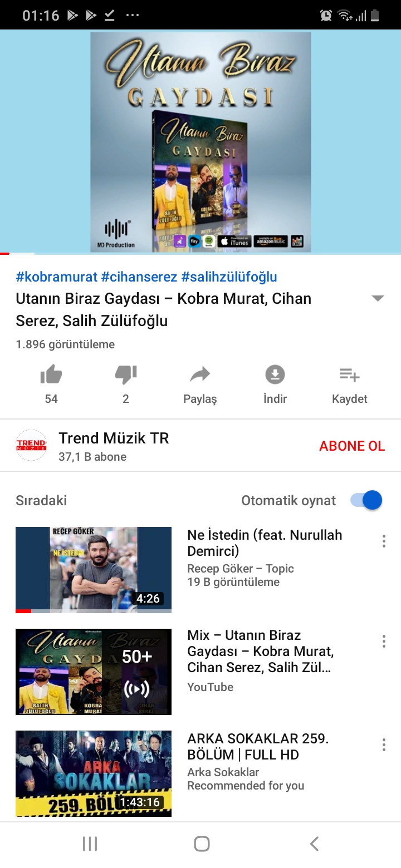Tap the thumbs down dislike icon

[x=126, y=376]
